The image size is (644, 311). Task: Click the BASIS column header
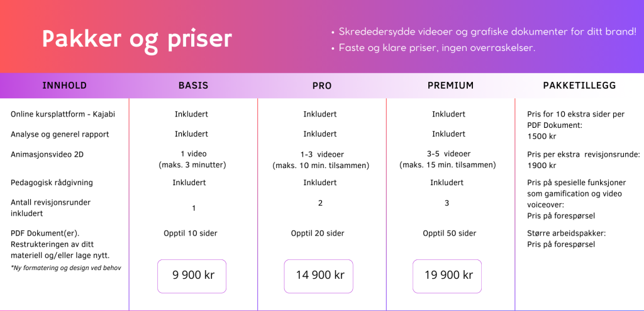coord(193,86)
